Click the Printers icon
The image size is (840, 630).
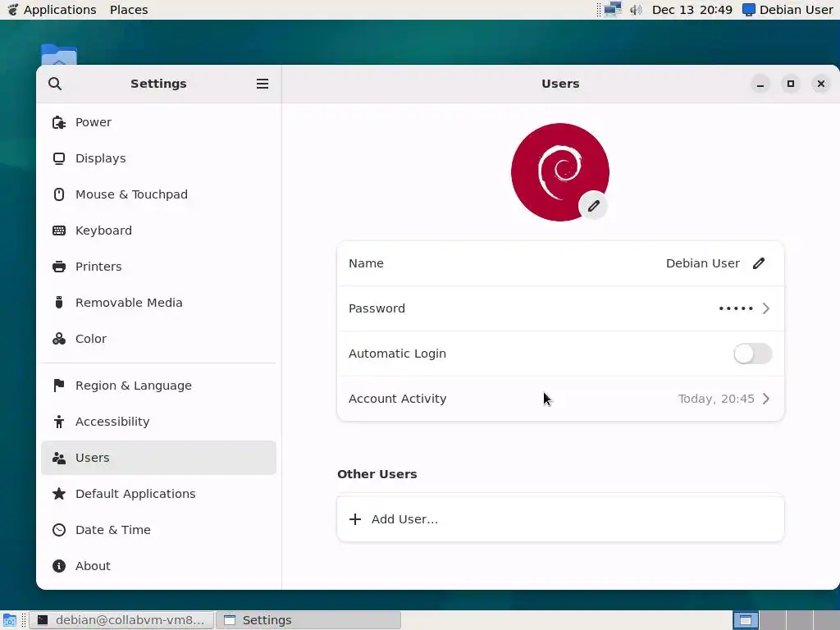pos(59,267)
